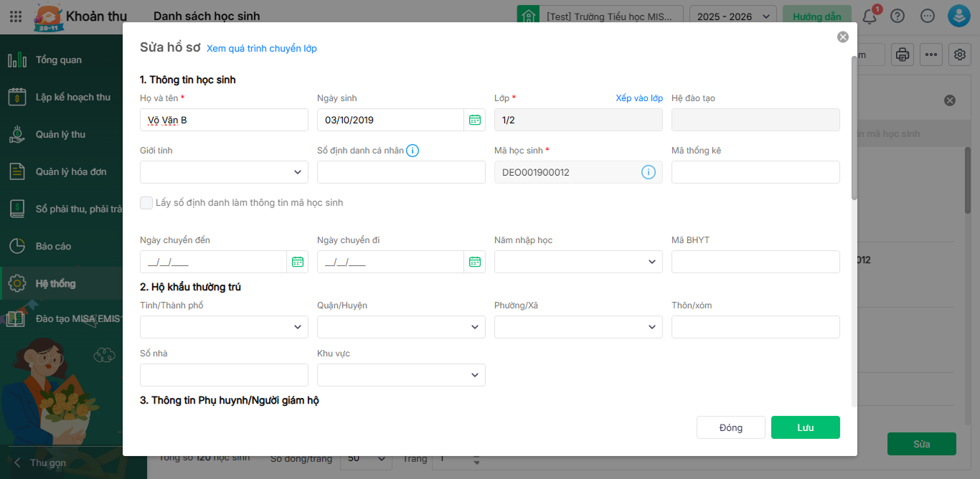Click info icon inside Mã học sinh field
980x479 pixels.
point(648,172)
